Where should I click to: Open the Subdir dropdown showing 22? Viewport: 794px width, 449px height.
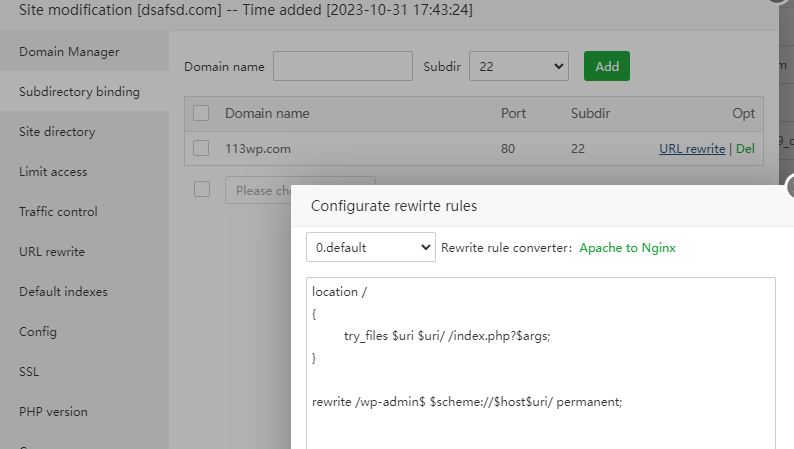tap(518, 67)
